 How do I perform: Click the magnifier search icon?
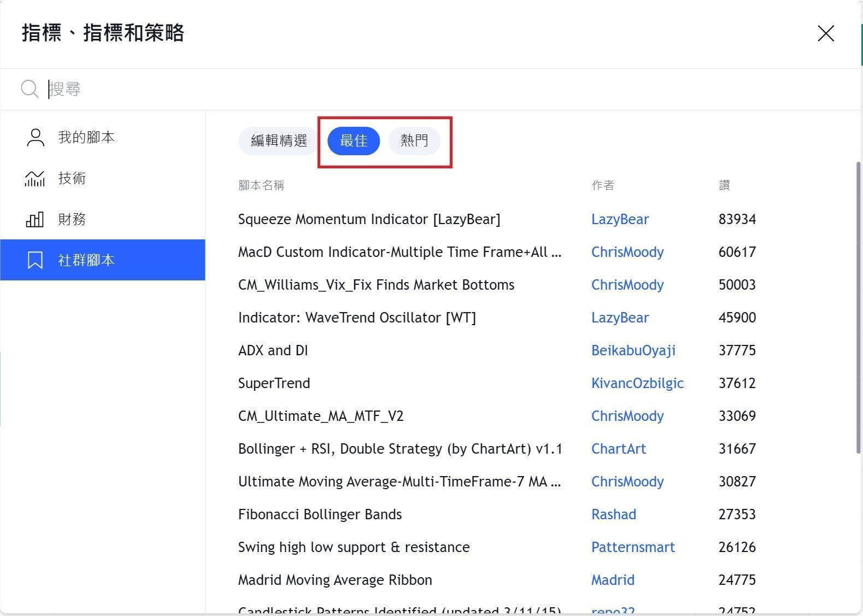click(30, 89)
